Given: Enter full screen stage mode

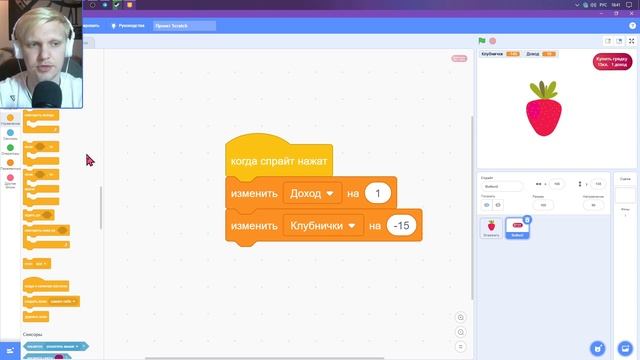Looking at the screenshot, I should tap(631, 41).
